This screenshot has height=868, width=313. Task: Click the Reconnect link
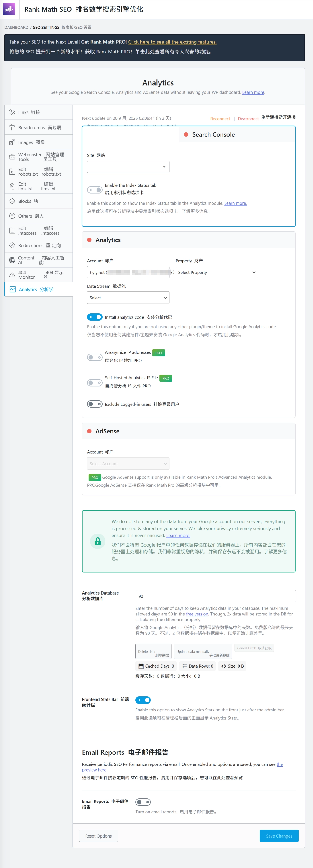click(x=220, y=119)
